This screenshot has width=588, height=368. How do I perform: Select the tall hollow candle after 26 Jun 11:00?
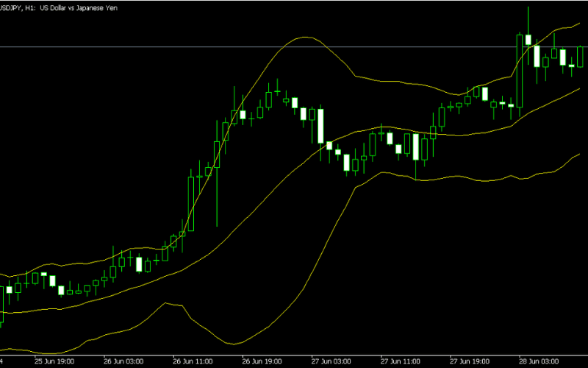tap(191, 204)
